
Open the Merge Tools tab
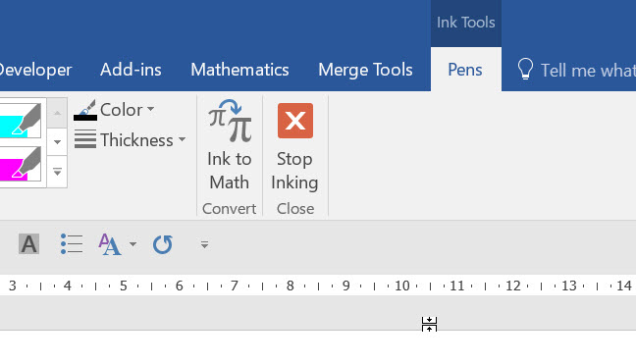(x=365, y=70)
